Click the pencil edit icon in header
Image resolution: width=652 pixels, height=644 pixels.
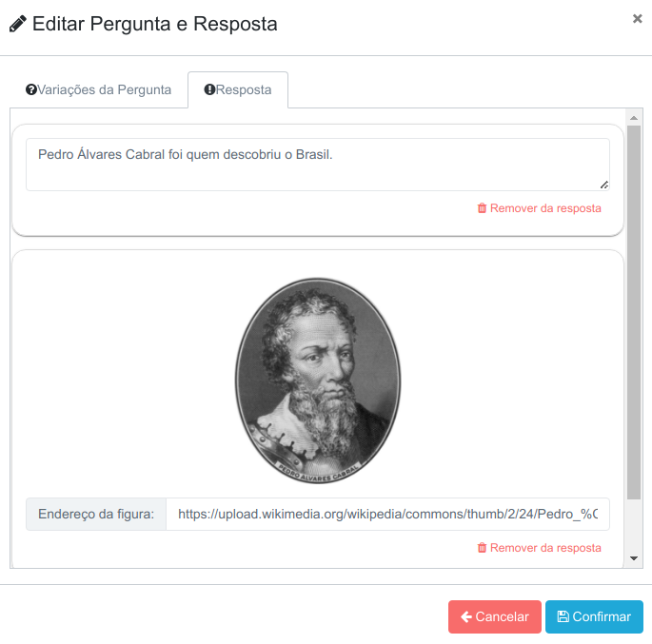coord(17,24)
